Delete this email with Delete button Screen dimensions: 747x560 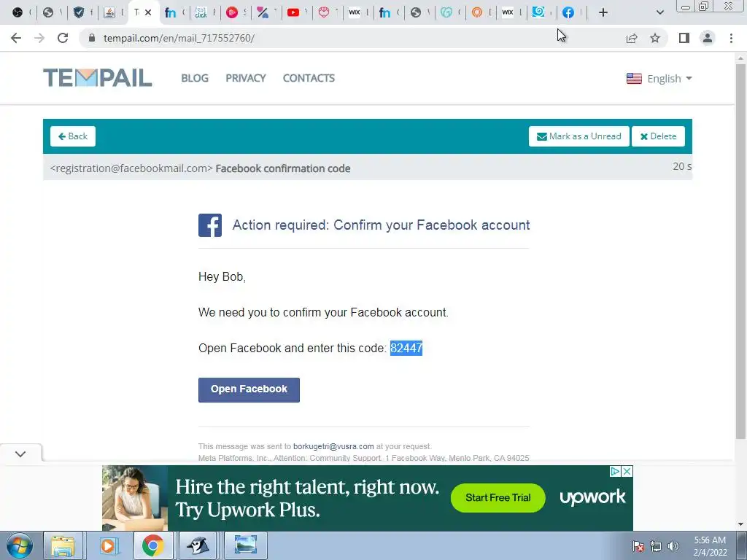[x=659, y=136]
